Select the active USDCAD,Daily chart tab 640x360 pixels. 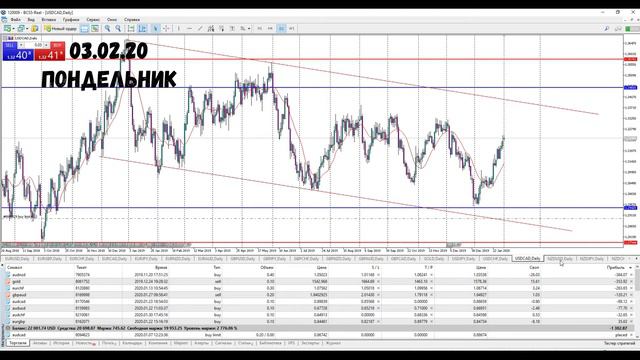(x=527, y=259)
